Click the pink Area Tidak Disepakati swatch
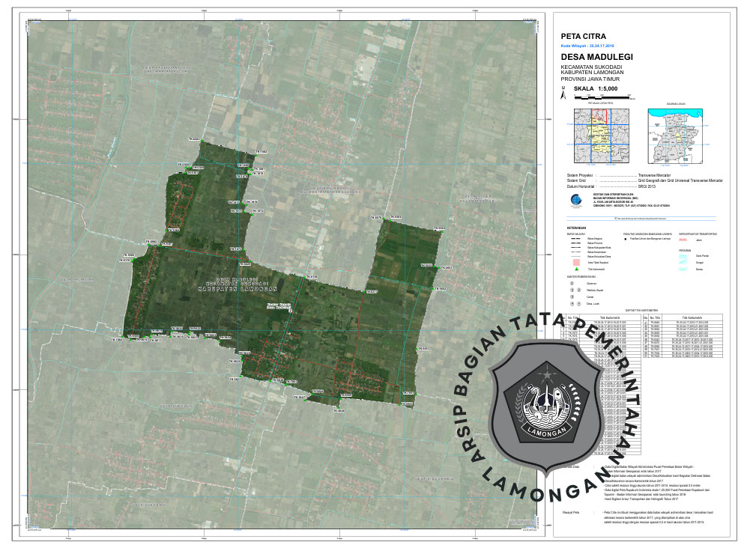This screenshot has width=756, height=551. tap(575, 262)
